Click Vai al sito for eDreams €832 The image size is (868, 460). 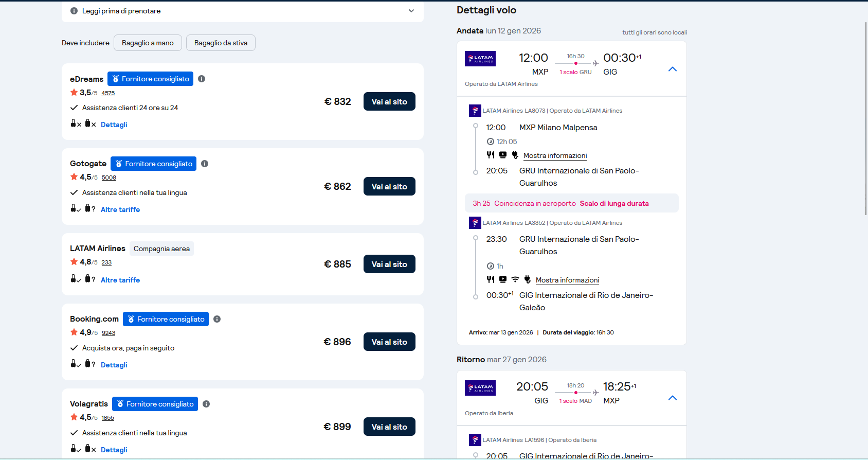389,102
